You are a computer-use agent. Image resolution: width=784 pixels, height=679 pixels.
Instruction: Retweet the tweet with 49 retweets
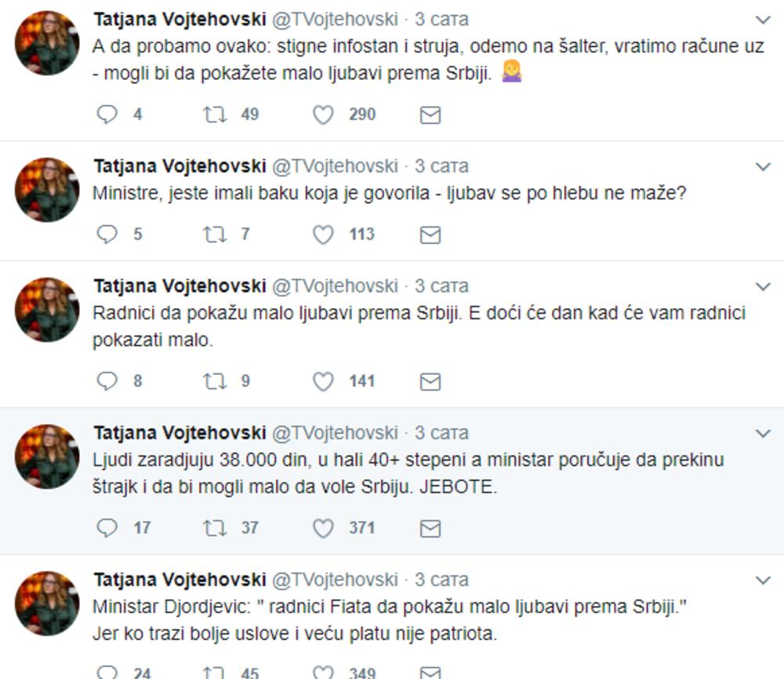tap(215, 115)
